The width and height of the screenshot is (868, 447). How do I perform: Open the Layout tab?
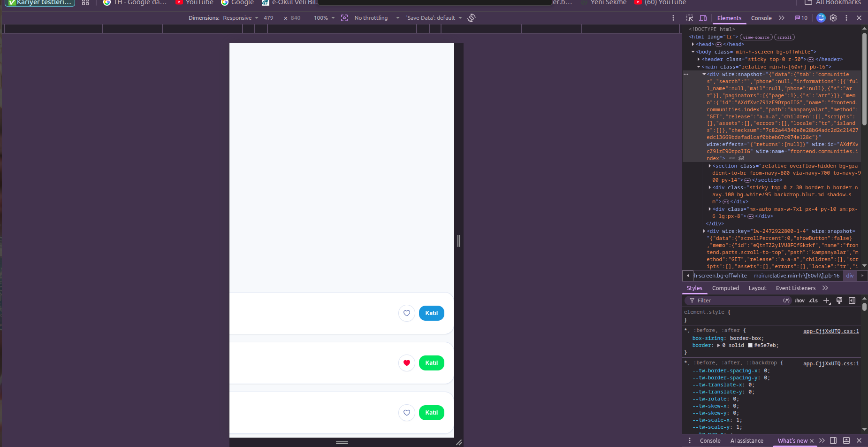[x=757, y=288]
